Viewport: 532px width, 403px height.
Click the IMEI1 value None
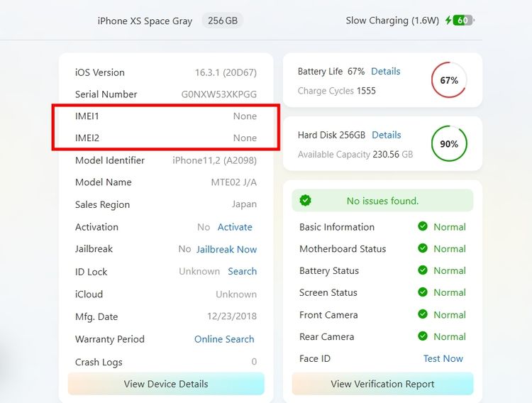coord(245,116)
